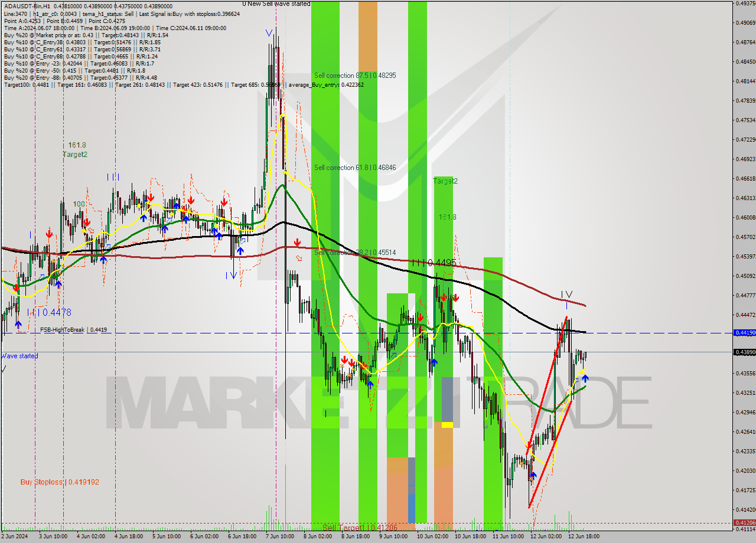The width and height of the screenshot is (756, 543).
Task: Click the 'I I | 0.4478' wave label
Action: click(49, 312)
